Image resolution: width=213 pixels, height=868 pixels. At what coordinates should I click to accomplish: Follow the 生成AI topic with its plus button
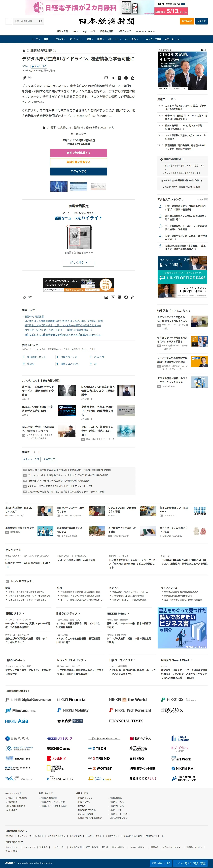click(x=24, y=364)
